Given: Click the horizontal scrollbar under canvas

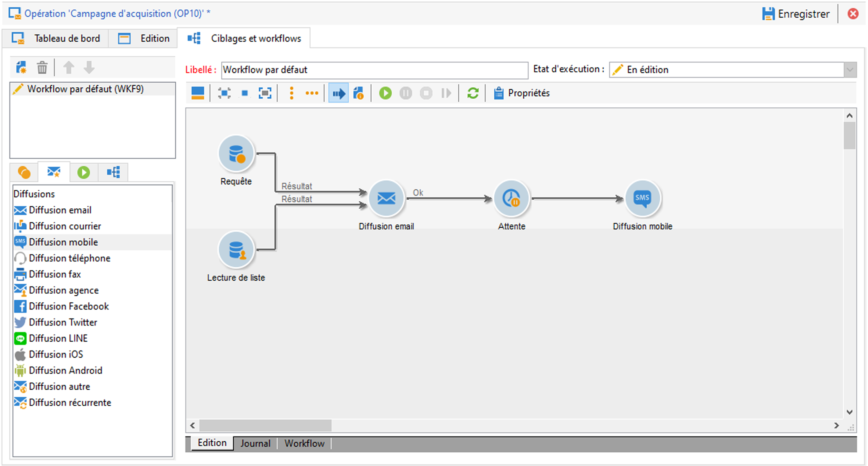Looking at the screenshot, I should coord(266,425).
